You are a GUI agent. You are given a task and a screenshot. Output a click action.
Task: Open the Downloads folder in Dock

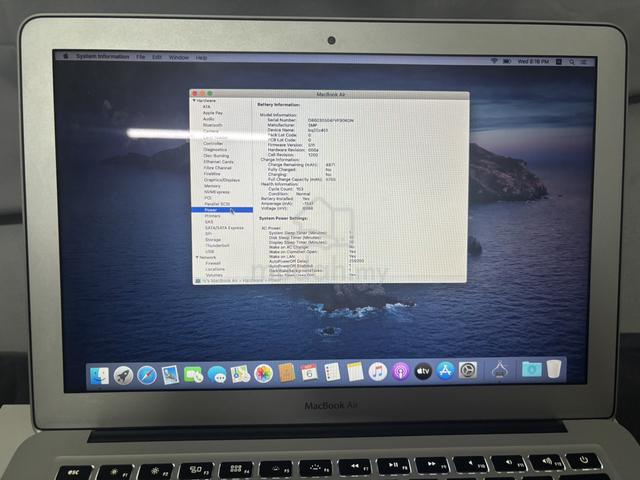click(531, 369)
